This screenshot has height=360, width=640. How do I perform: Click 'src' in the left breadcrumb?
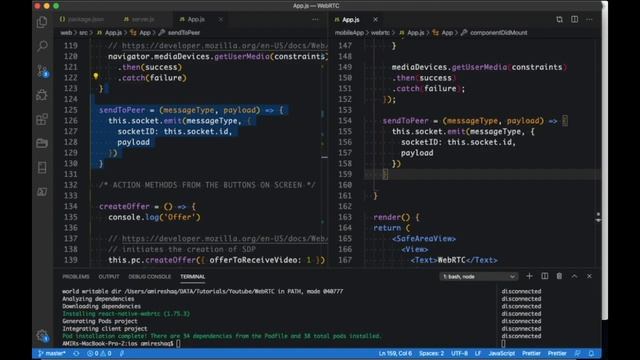[83, 33]
